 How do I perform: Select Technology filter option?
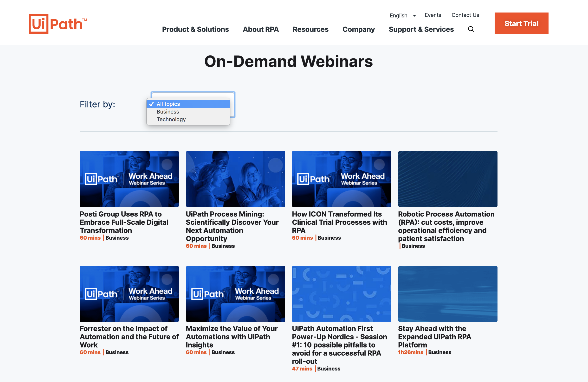click(x=188, y=119)
